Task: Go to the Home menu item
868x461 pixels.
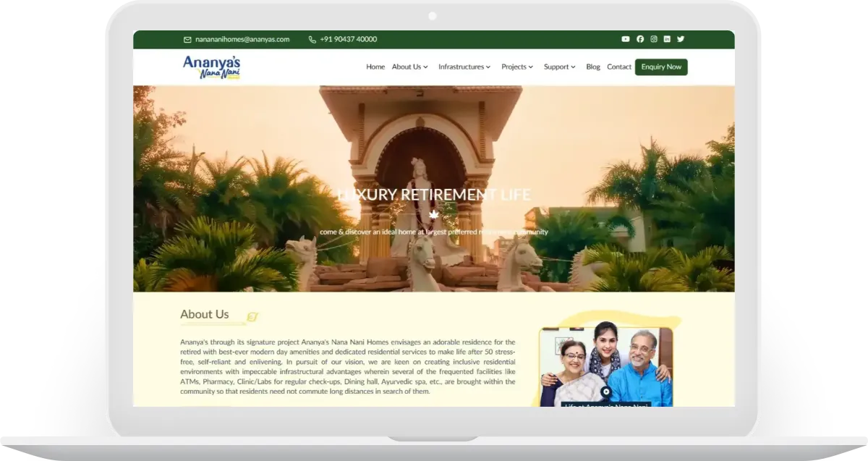Action: 375,67
